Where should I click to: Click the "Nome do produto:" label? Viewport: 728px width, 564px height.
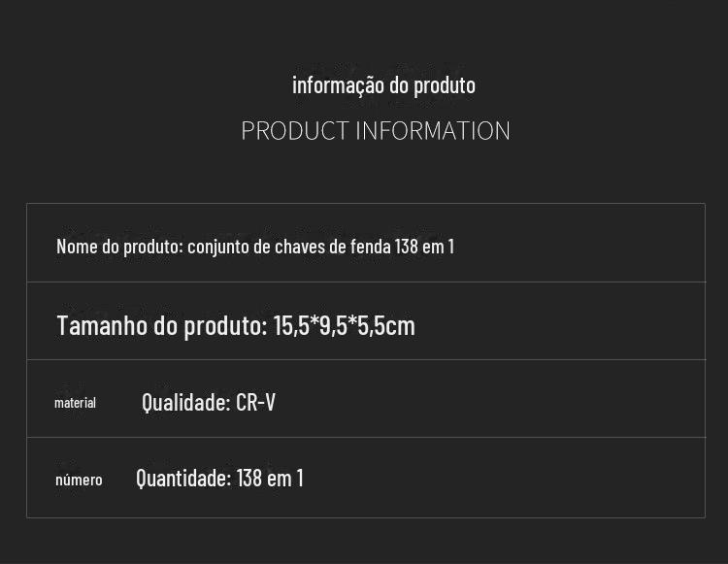(x=119, y=247)
